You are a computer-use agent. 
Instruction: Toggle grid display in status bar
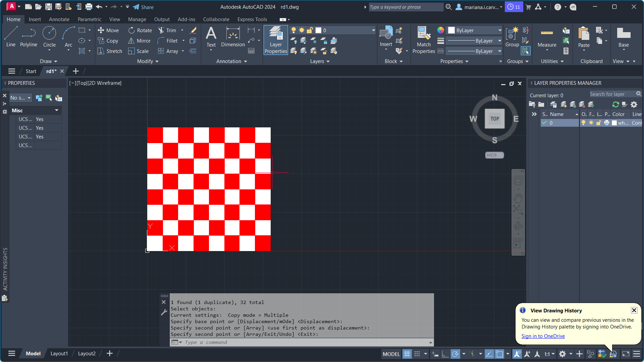tap(407, 354)
